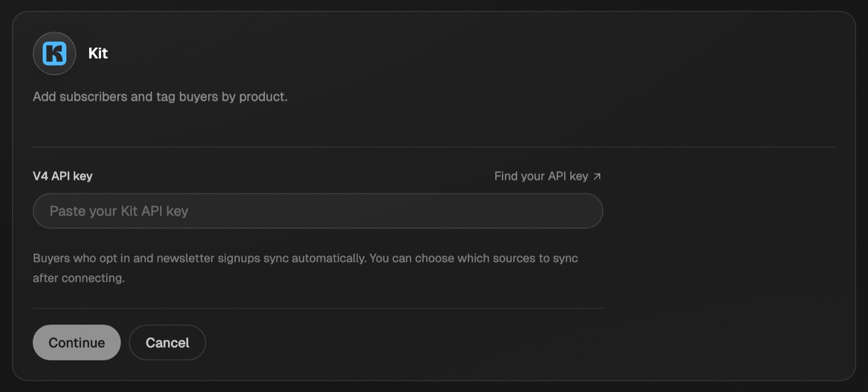
Task: Open the Find your API key link
Action: click(x=547, y=176)
